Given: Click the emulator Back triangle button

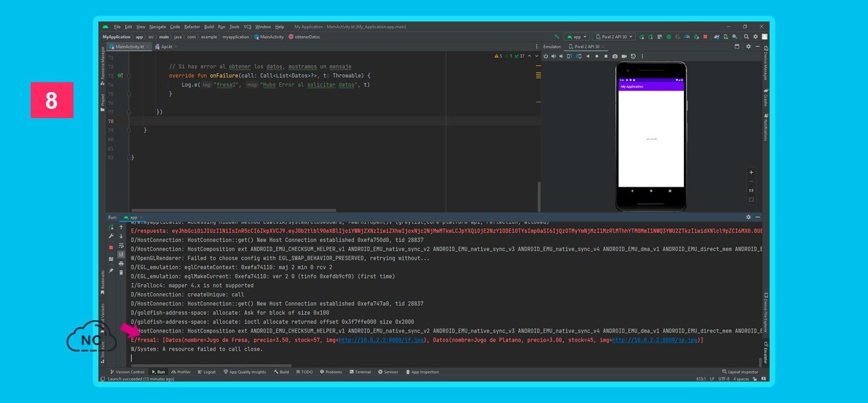Looking at the screenshot, I should pos(588,56).
